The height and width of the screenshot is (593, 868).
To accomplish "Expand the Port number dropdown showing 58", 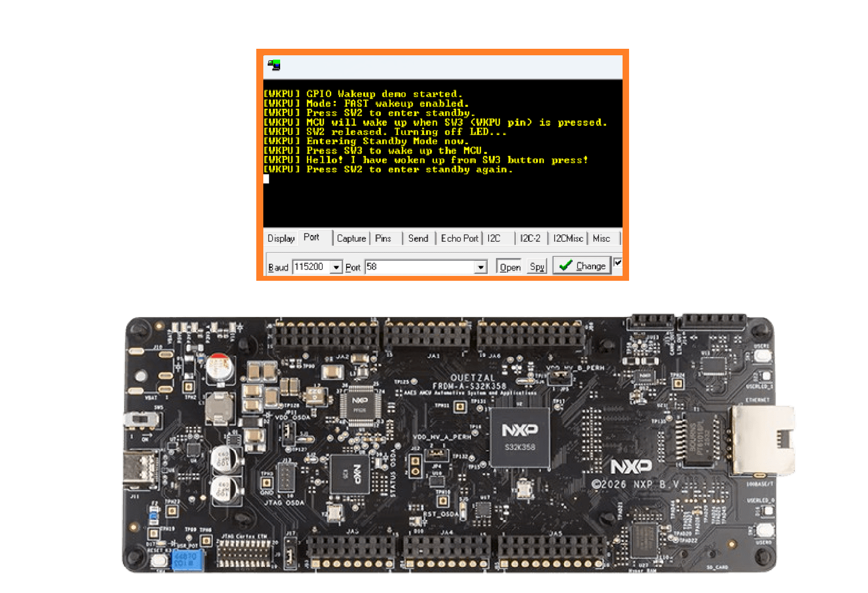I will pyautogui.click(x=480, y=267).
